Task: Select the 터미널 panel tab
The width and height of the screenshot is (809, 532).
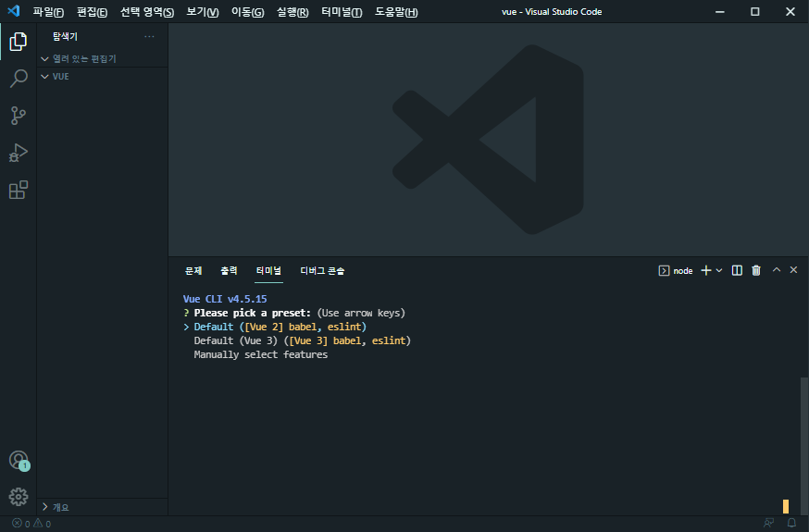Action: coord(268,271)
